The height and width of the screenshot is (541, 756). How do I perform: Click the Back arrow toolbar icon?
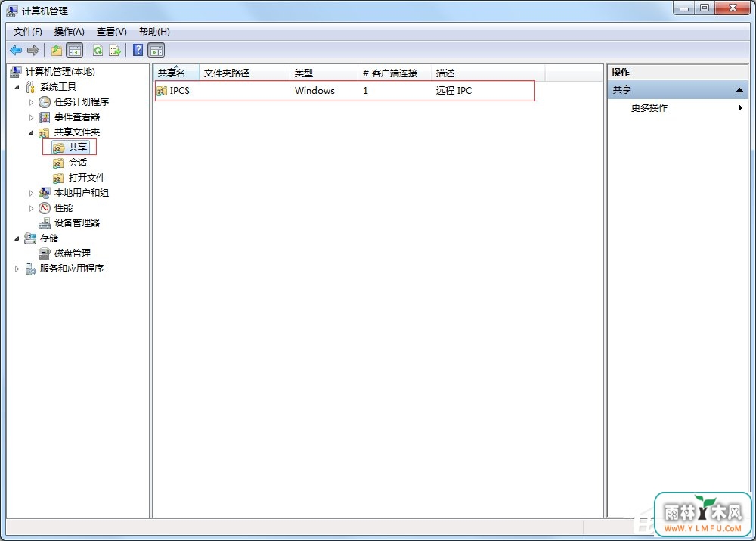(x=16, y=50)
